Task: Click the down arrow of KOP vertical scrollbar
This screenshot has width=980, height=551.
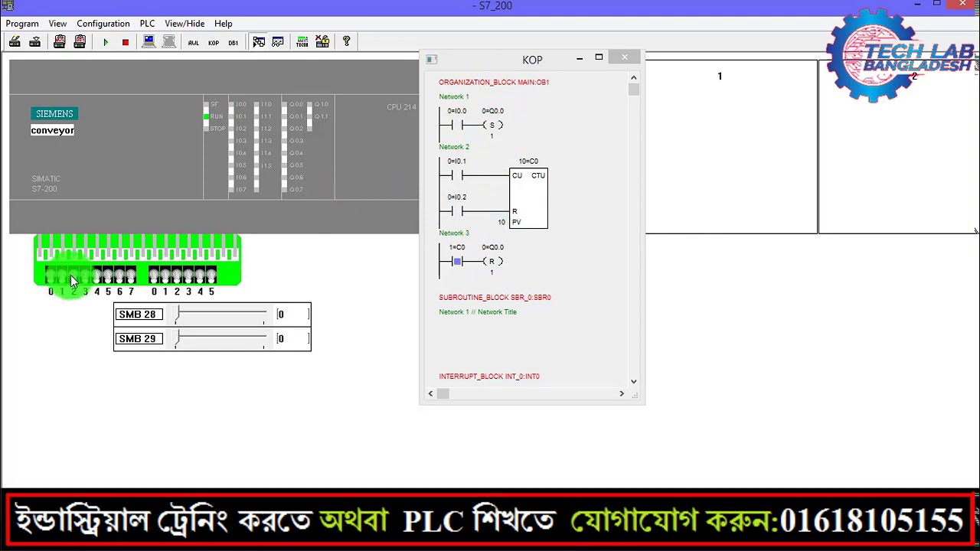Action: coord(633,381)
